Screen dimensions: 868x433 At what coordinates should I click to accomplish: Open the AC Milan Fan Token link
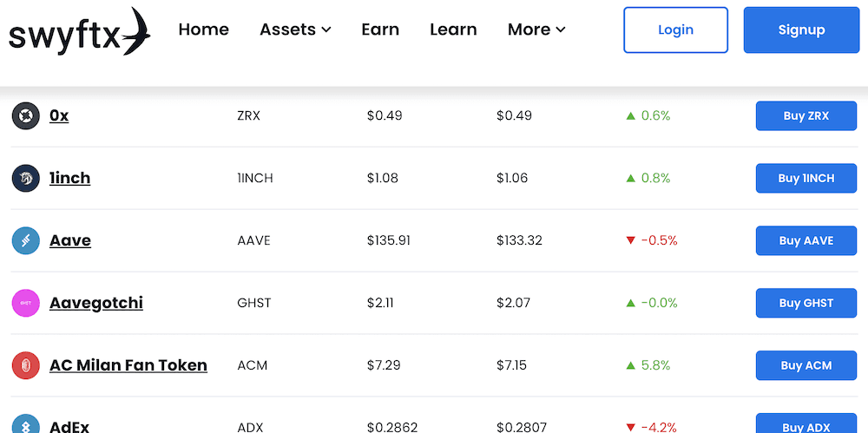(128, 365)
